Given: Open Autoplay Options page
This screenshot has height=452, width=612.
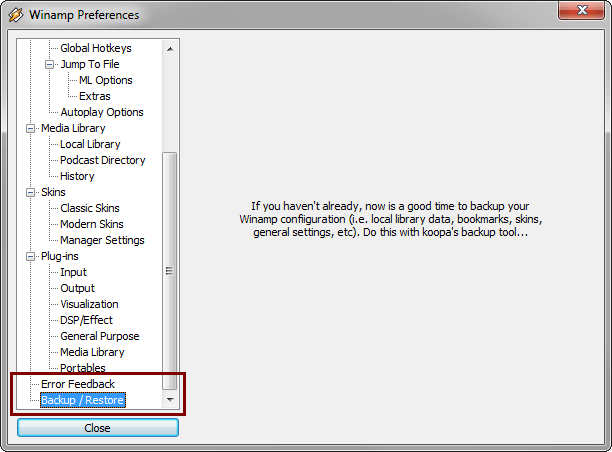Looking at the screenshot, I should point(101,112).
